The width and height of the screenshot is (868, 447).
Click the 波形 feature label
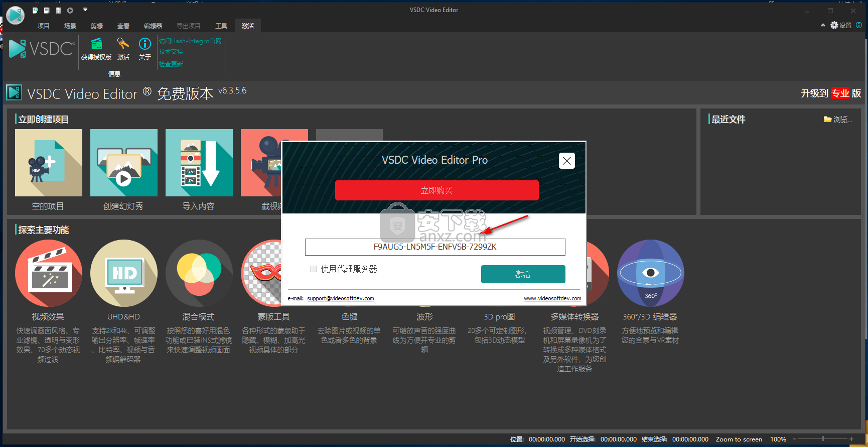click(424, 317)
